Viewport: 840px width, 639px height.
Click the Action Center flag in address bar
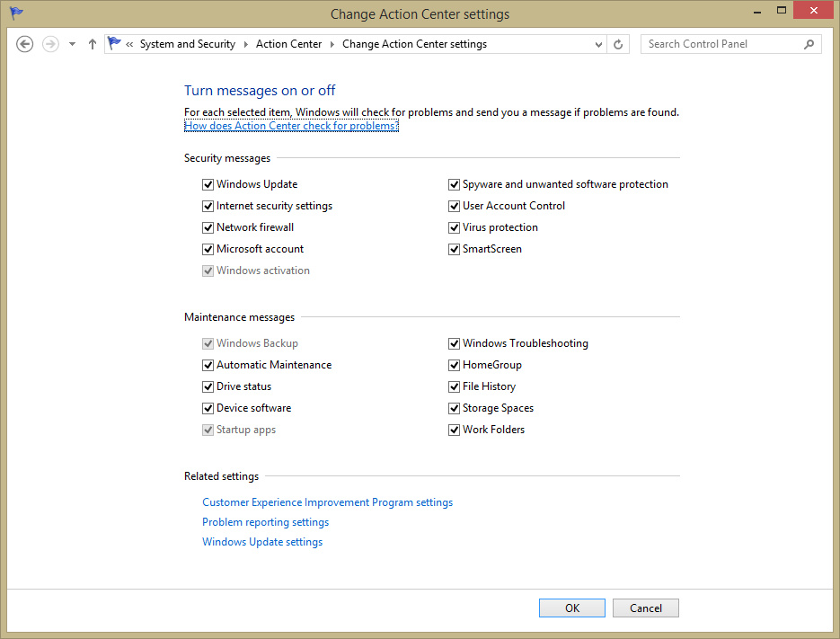(114, 43)
